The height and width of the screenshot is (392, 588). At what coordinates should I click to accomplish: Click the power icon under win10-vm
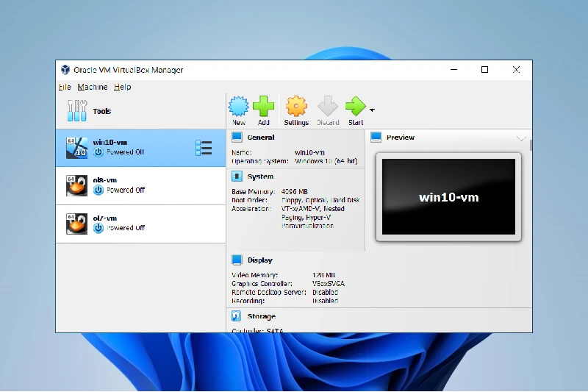pos(98,152)
